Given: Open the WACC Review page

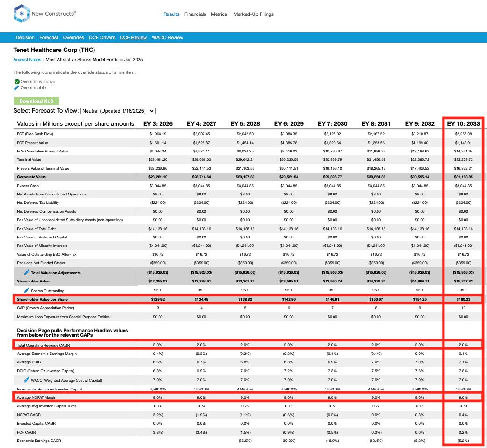Looking at the screenshot, I should coord(168,37).
